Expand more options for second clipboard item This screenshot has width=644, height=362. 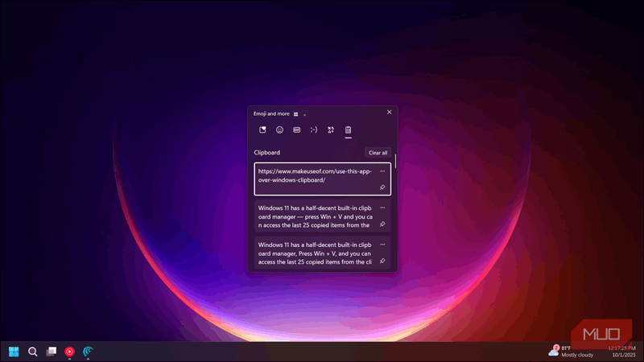[382, 208]
